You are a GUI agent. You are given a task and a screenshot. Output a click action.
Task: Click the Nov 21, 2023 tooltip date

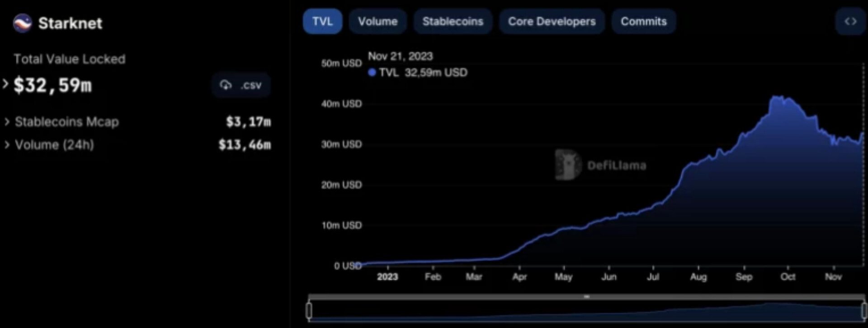(400, 56)
